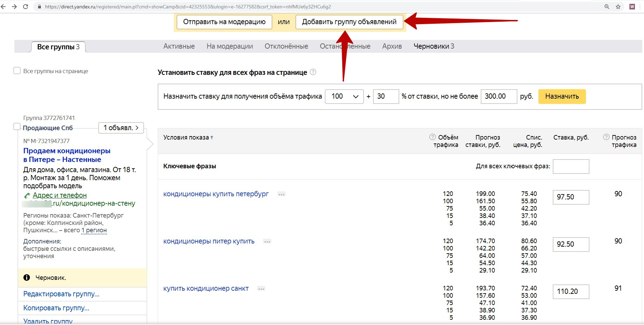Open the ellipsis menu for кондиционеры купить петербург
Screen dimensions: 644x325
[281, 194]
